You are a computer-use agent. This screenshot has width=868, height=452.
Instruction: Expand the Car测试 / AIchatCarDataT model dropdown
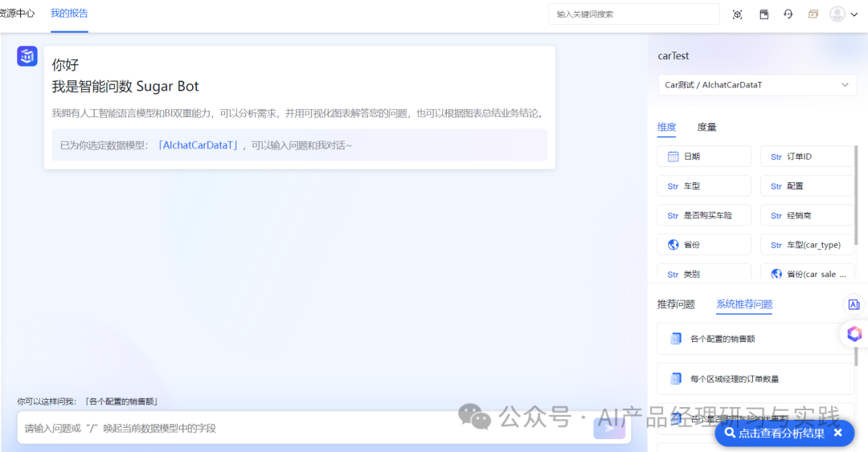[x=756, y=85]
